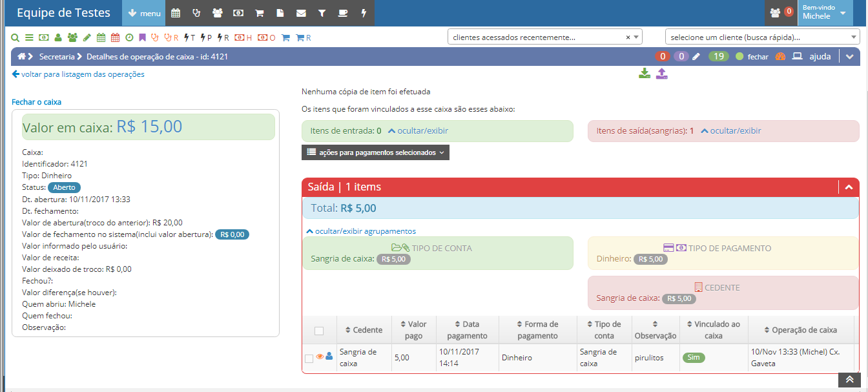
Task: Click the home icon in breadcrumb
Action: [x=21, y=57]
